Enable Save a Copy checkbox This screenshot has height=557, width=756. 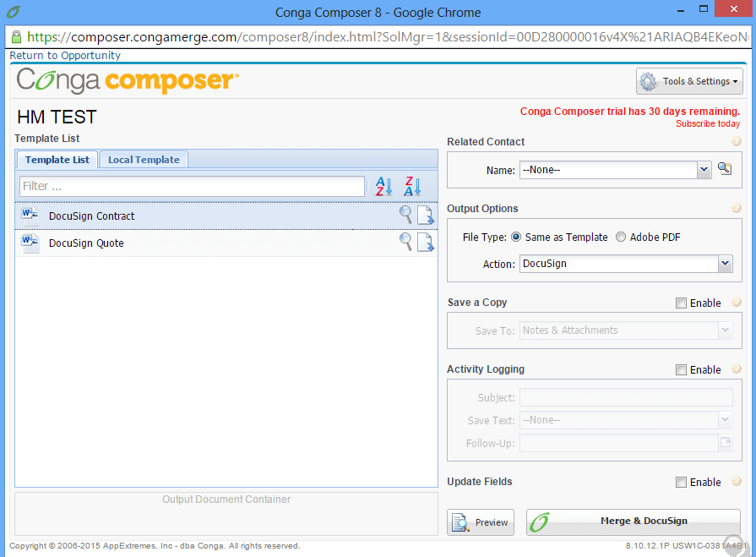681,303
